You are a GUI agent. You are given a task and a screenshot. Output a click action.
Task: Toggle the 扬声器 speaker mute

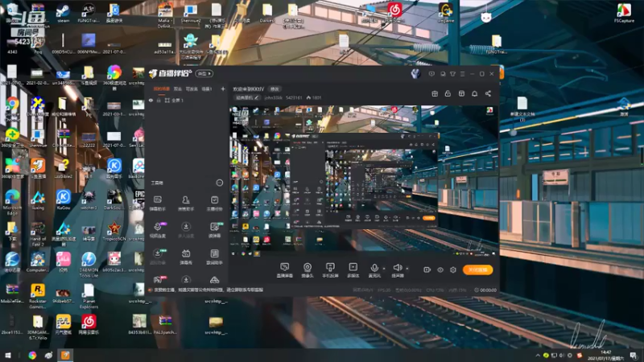point(397,270)
